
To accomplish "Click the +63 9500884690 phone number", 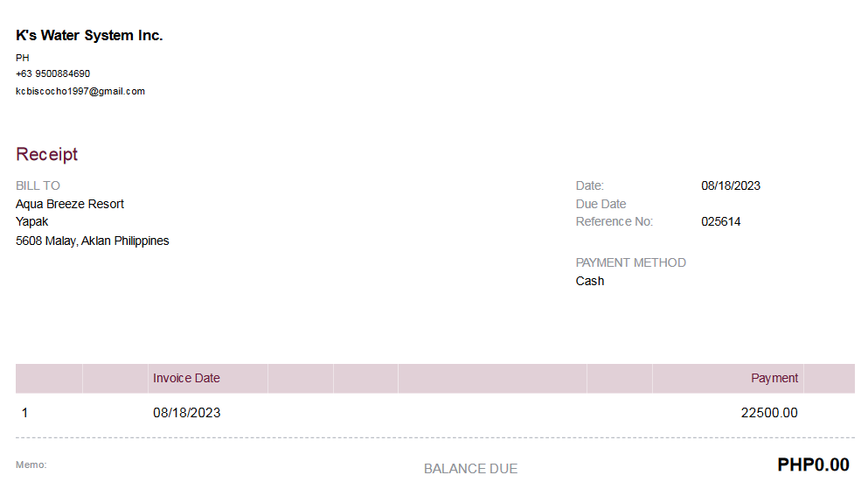I will pyautogui.click(x=52, y=73).
